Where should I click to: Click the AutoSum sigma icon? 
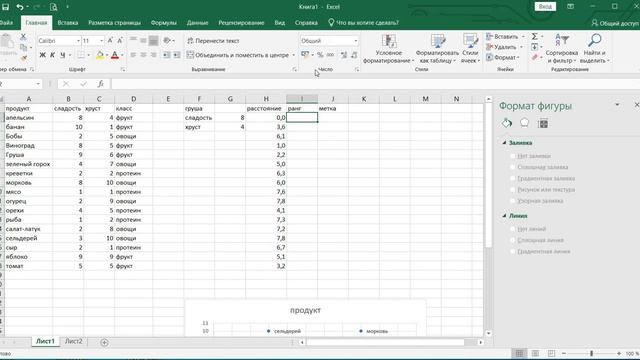(x=534, y=37)
